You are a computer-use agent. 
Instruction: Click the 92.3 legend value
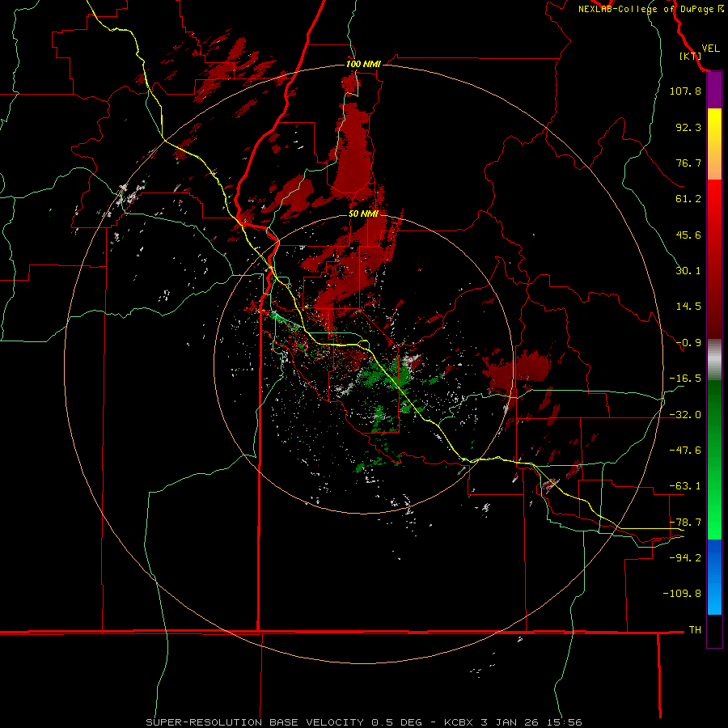point(688,127)
